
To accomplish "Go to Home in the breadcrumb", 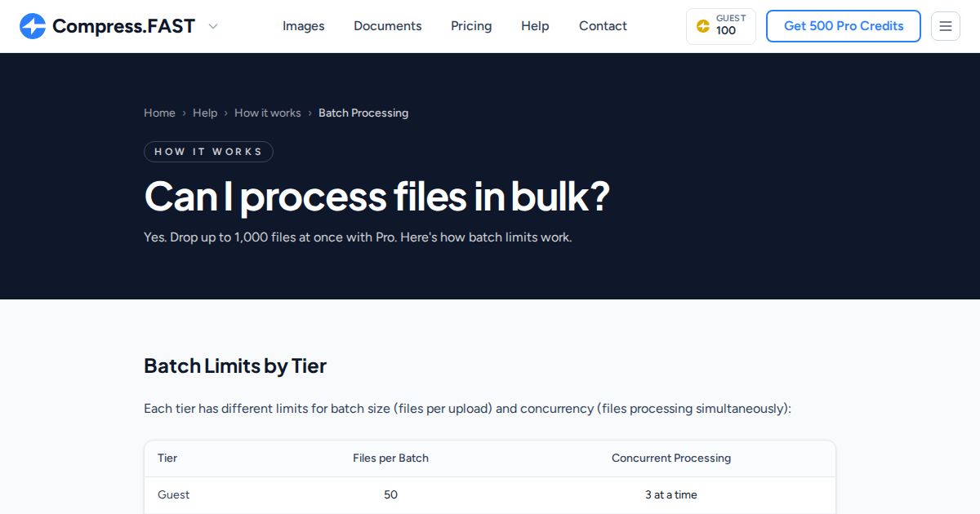I will point(159,113).
